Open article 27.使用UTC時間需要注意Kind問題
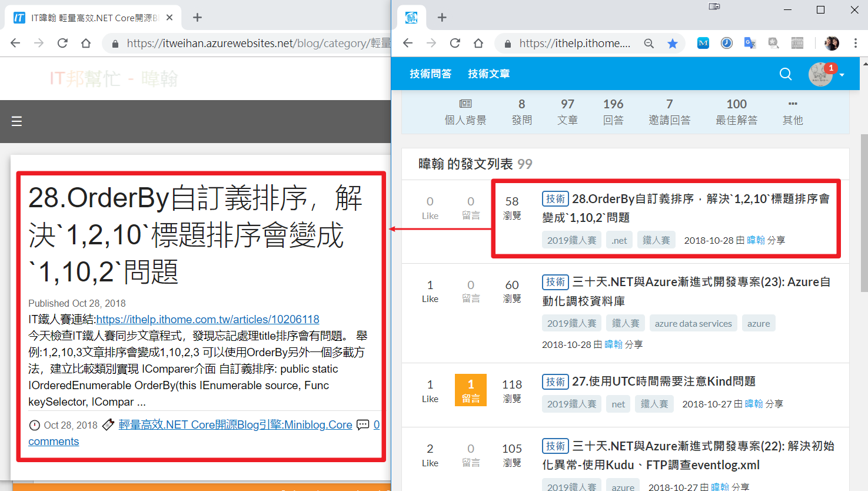The image size is (868, 491). [664, 381]
